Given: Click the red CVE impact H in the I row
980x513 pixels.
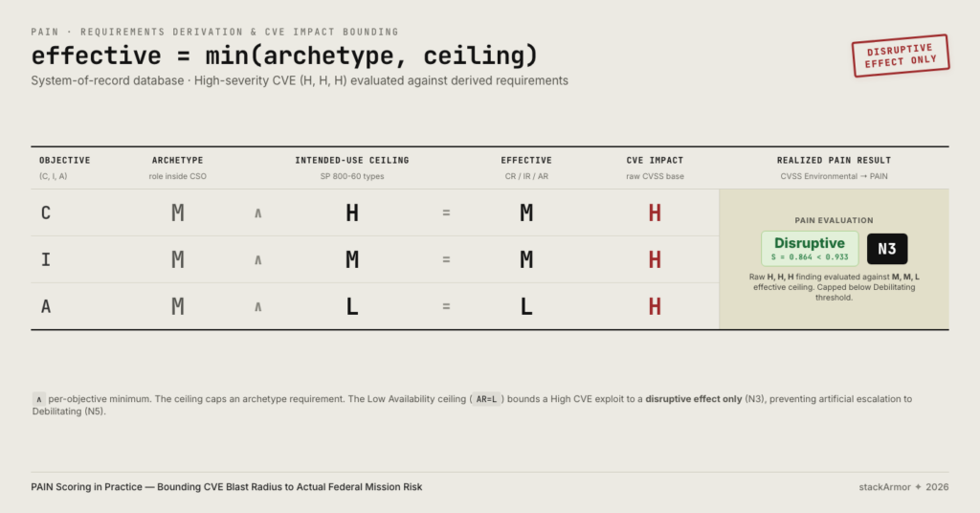Looking at the screenshot, I should [655, 260].
